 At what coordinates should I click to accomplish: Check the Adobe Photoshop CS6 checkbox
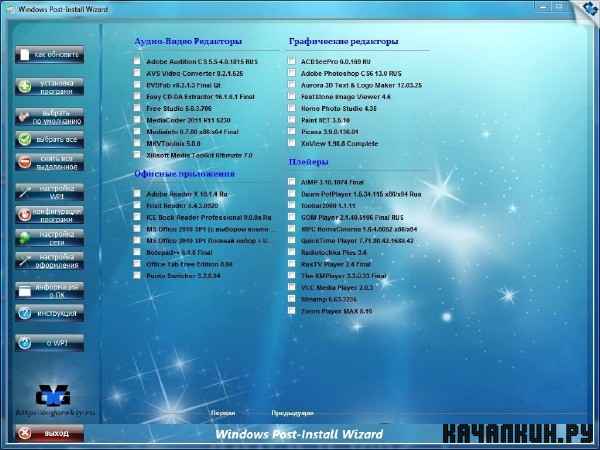tap(292, 73)
